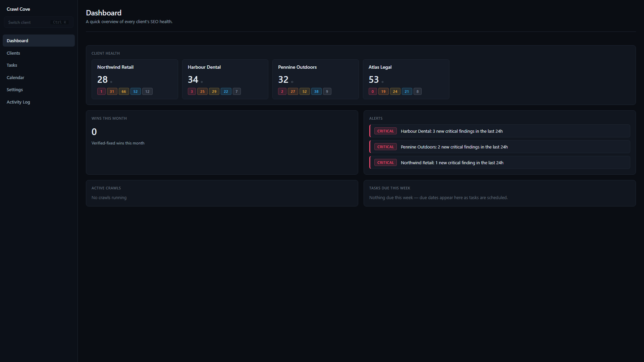Click Pennine Outdoors' blue badge showing 38

click(x=316, y=92)
